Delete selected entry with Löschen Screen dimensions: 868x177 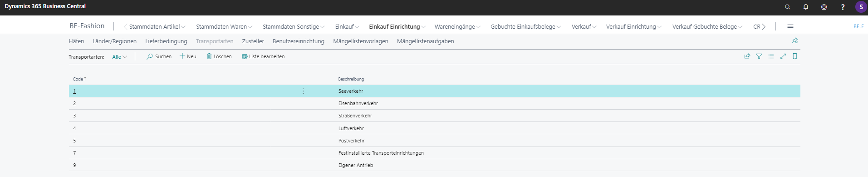(219, 56)
